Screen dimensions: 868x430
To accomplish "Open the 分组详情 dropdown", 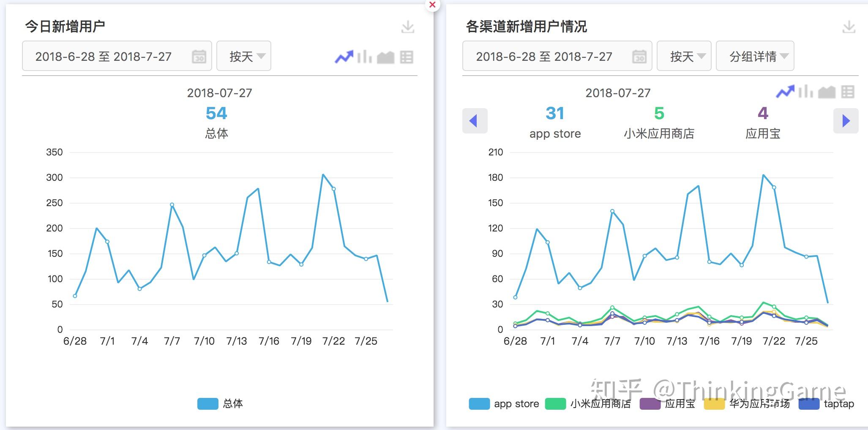I will coord(755,56).
